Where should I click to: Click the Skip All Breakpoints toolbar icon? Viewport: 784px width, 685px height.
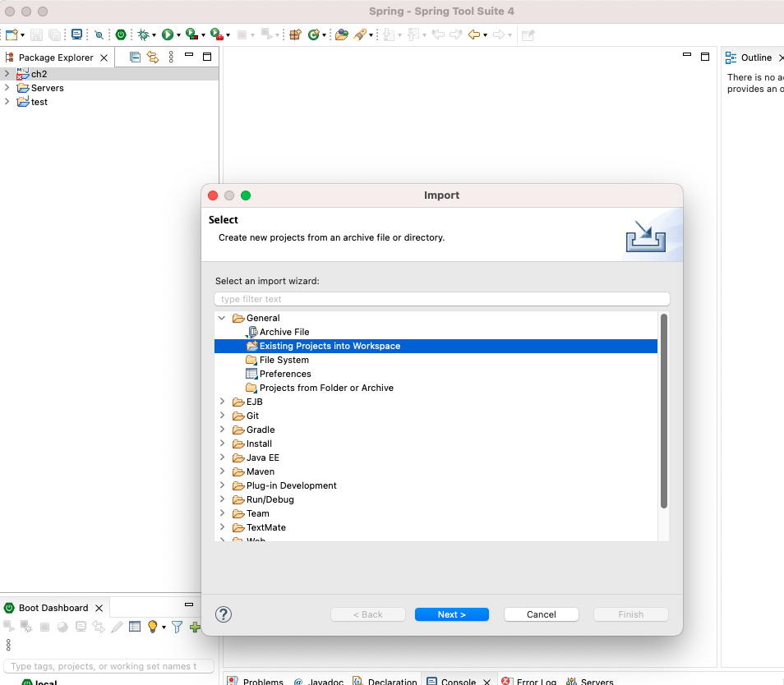tap(99, 35)
